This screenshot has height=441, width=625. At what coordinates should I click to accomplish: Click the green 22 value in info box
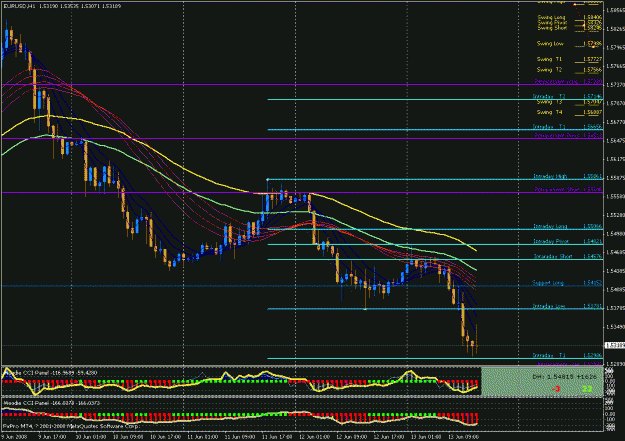pos(587,389)
